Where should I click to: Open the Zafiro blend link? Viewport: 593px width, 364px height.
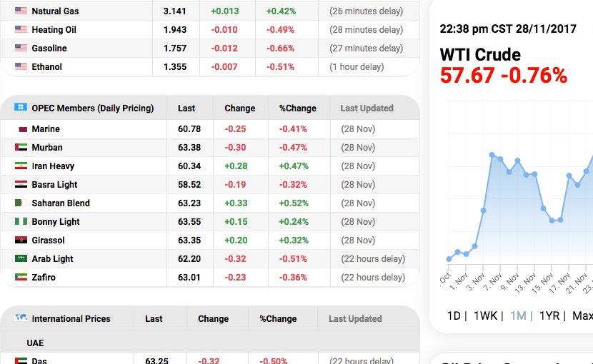(x=44, y=277)
